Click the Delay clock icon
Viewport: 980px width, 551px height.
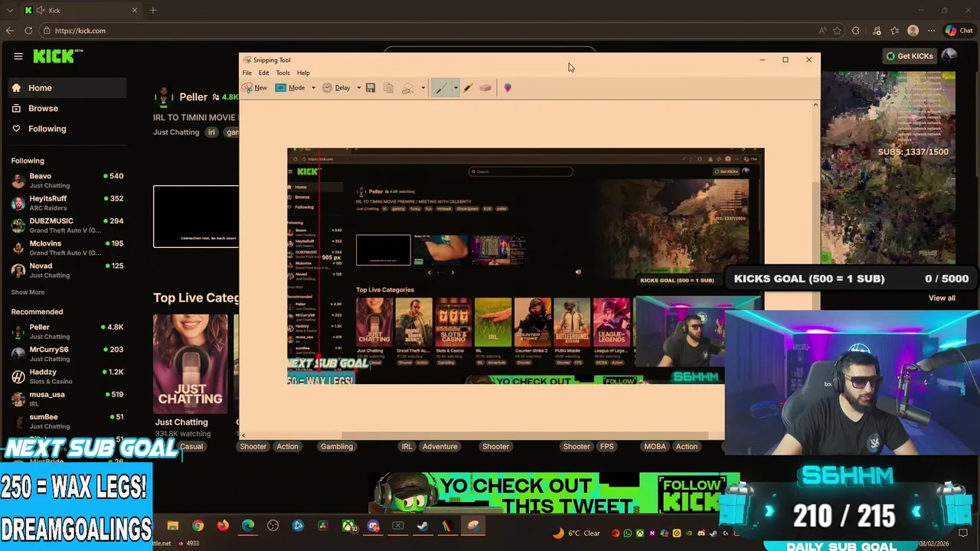click(x=327, y=88)
